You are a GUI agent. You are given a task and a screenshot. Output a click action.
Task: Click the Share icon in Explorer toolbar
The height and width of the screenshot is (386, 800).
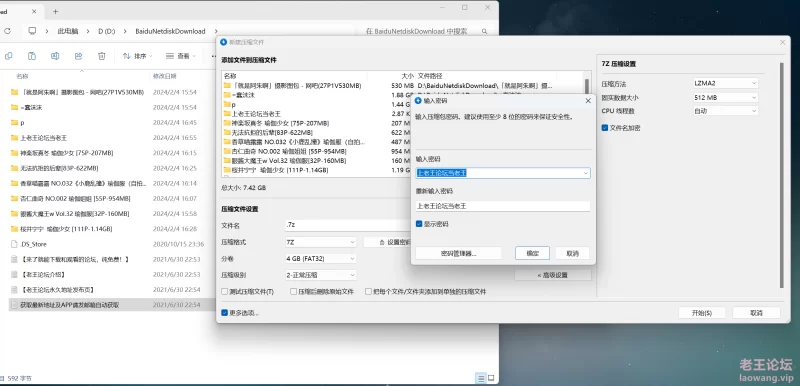[78, 56]
